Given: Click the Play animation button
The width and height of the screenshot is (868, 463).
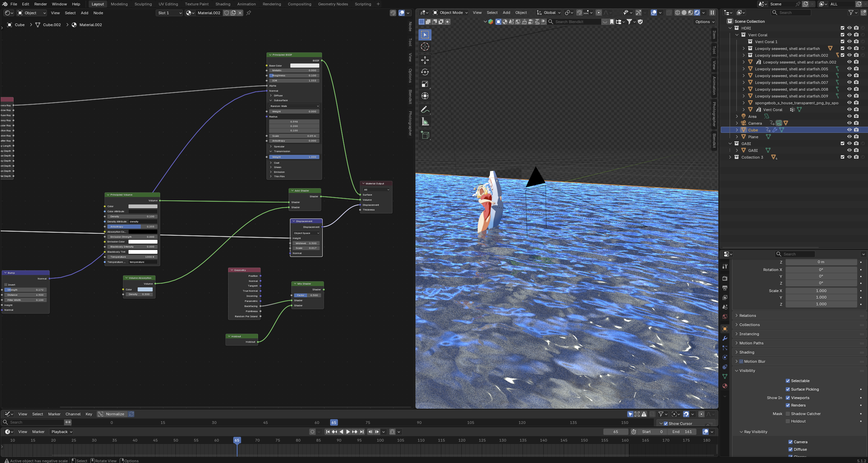Looking at the screenshot, I should (348, 432).
